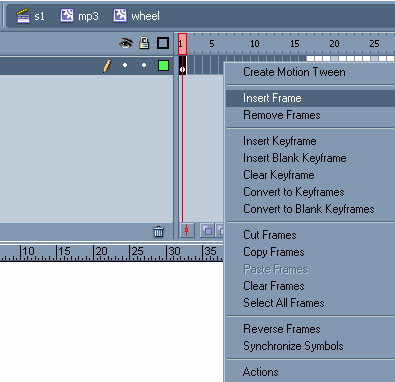395x382 pixels.
Task: Choose Cut Frames in context menu
Action: point(311,235)
